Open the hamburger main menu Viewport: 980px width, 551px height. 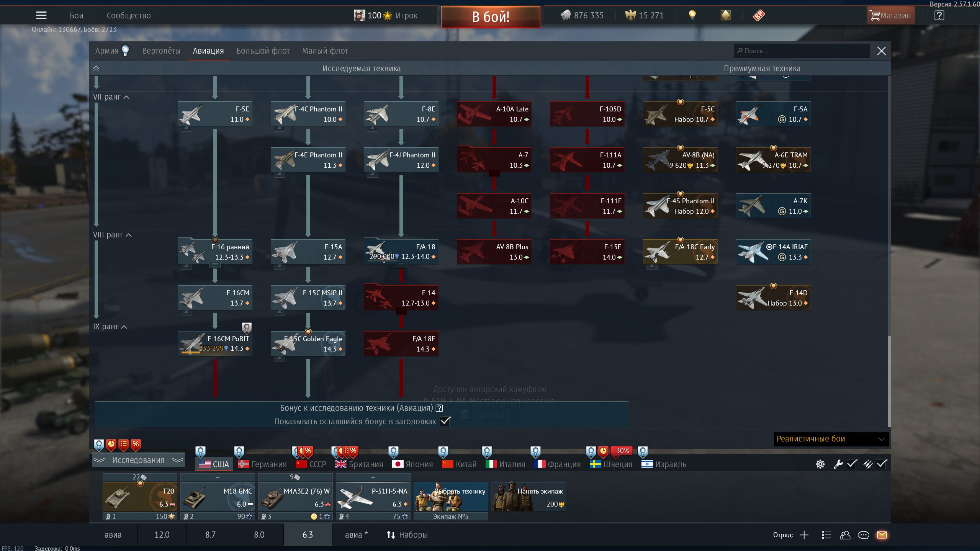tap(41, 15)
